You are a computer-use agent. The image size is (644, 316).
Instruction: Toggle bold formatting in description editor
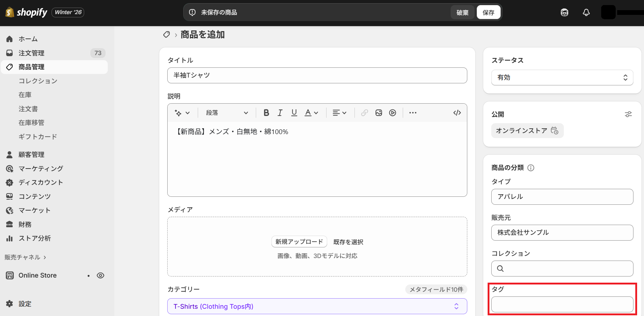point(266,113)
